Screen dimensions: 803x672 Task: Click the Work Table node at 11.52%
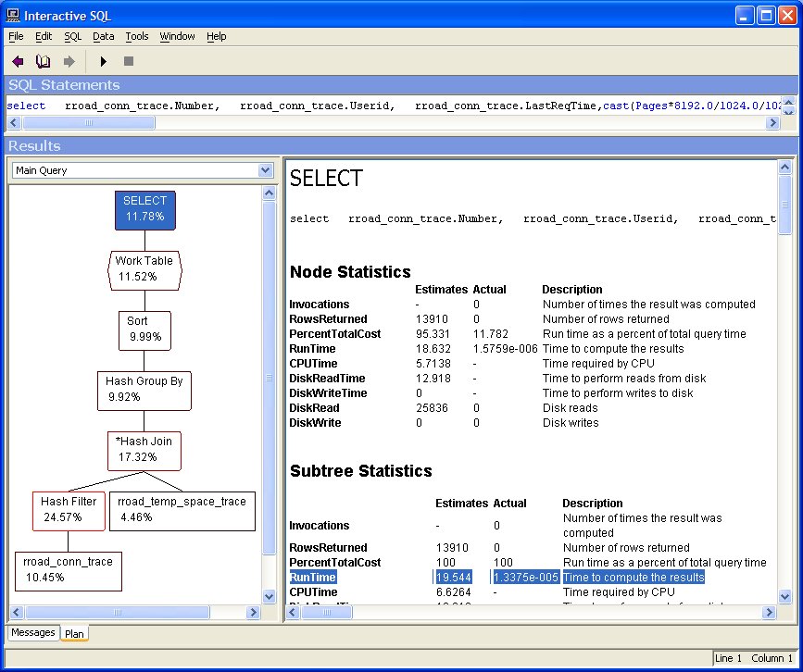[x=144, y=270]
